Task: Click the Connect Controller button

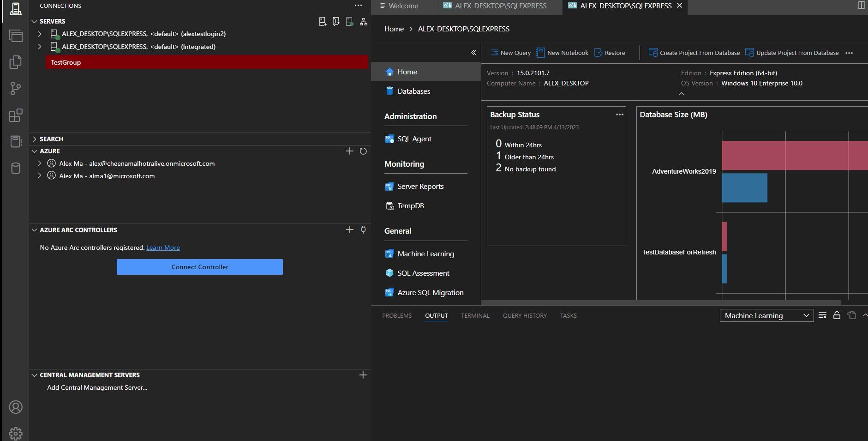Action: click(199, 267)
